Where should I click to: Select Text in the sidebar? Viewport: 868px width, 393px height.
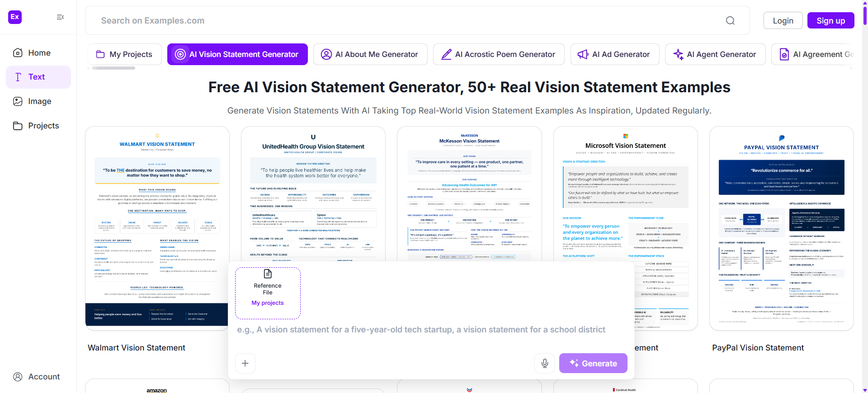pos(38,77)
